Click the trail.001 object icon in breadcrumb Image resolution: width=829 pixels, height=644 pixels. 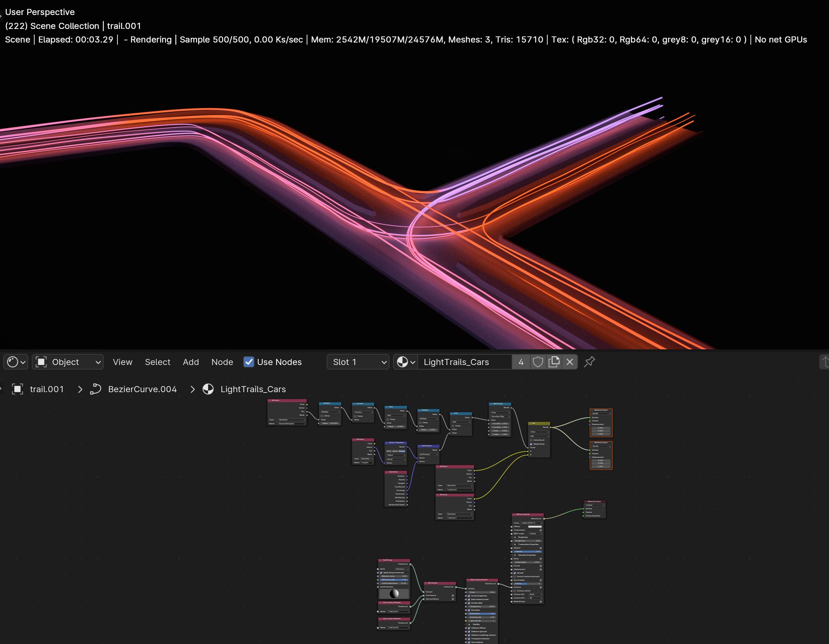coord(17,389)
